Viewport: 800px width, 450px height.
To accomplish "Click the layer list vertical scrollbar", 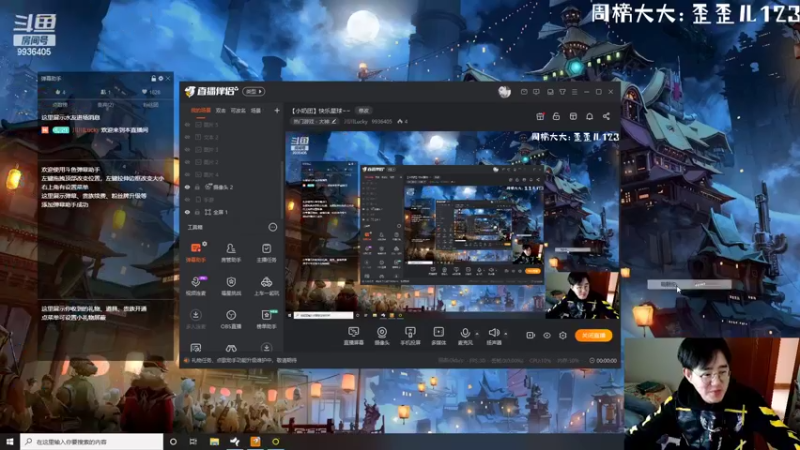I will [282, 189].
